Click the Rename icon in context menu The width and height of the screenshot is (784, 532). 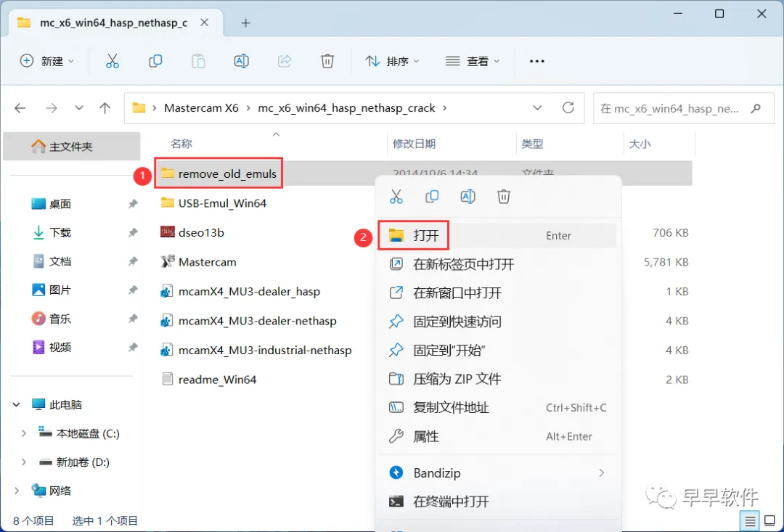[x=467, y=197]
